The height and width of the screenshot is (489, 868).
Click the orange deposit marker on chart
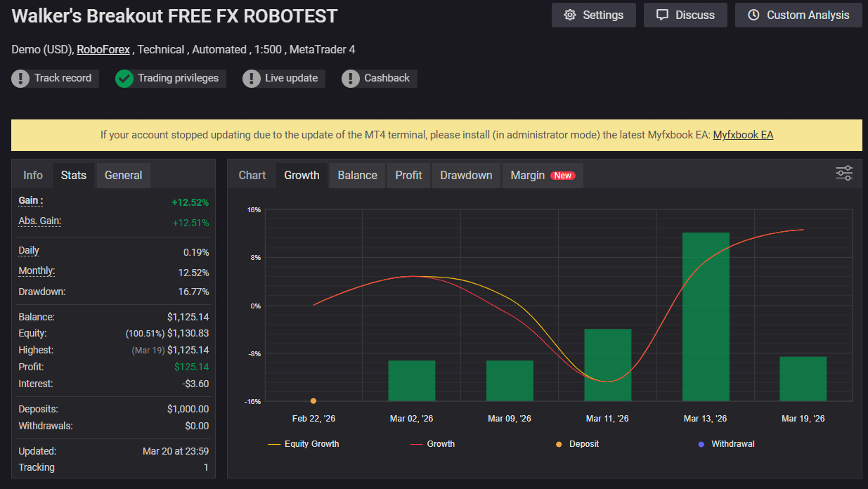(x=313, y=401)
